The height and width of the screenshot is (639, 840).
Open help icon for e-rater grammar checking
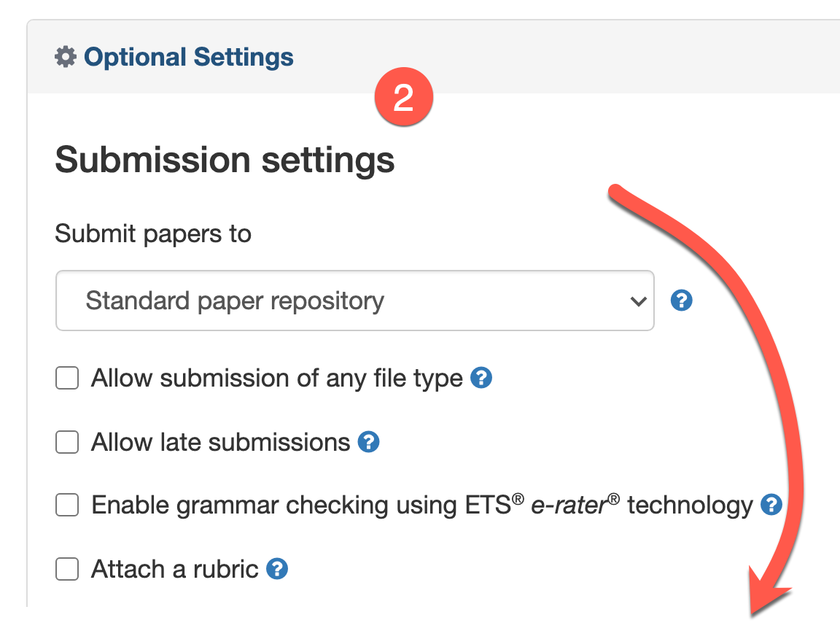tap(771, 505)
